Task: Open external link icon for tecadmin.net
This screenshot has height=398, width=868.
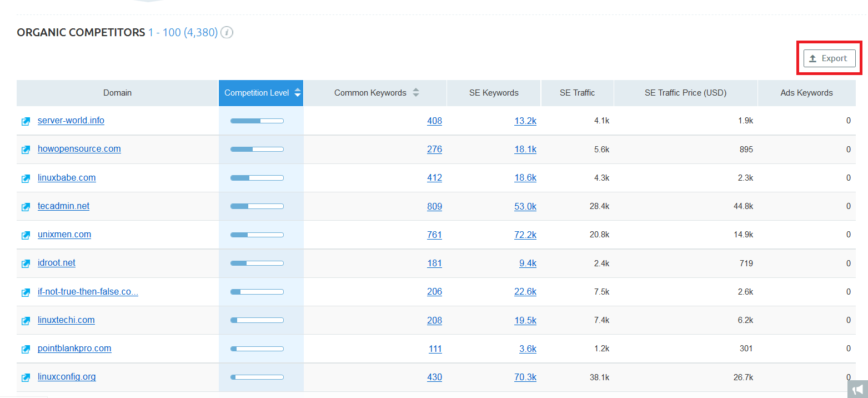Action: pos(26,207)
